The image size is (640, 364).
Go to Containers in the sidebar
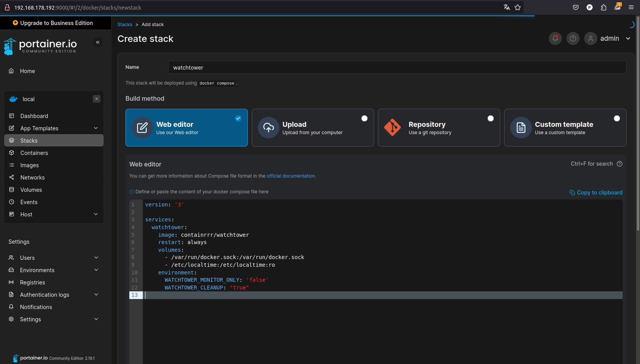pyautogui.click(x=34, y=153)
